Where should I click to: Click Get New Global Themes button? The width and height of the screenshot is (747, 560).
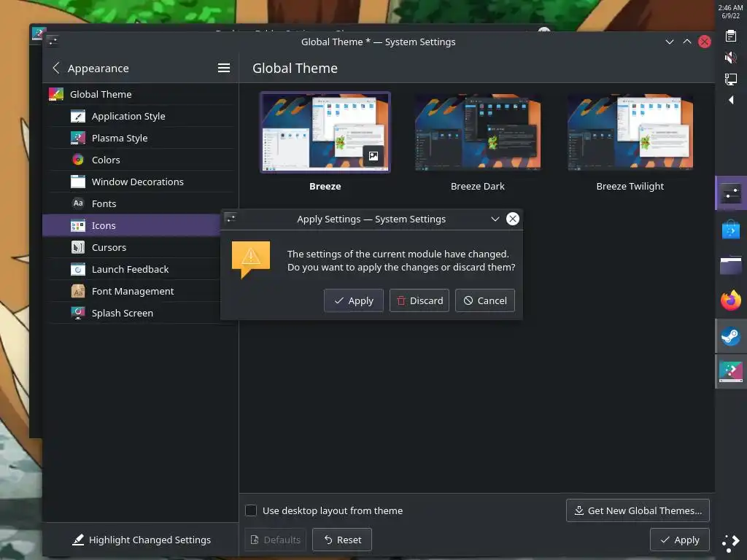(x=638, y=510)
